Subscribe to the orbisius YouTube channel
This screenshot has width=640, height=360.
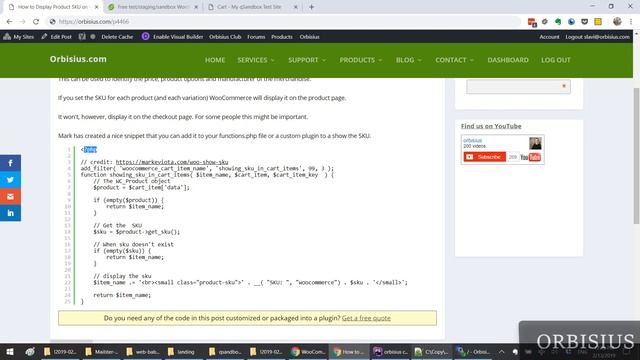[484, 157]
